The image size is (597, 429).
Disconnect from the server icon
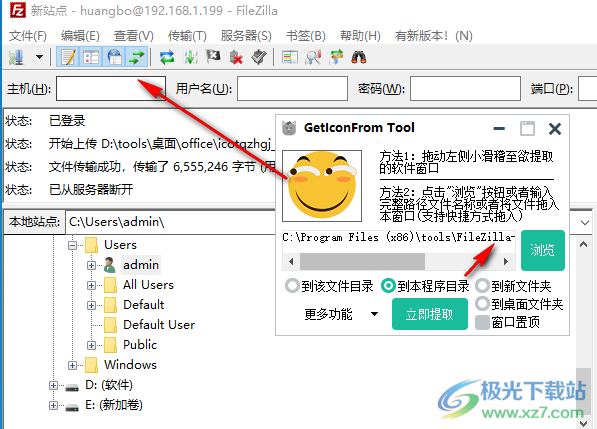(x=236, y=57)
